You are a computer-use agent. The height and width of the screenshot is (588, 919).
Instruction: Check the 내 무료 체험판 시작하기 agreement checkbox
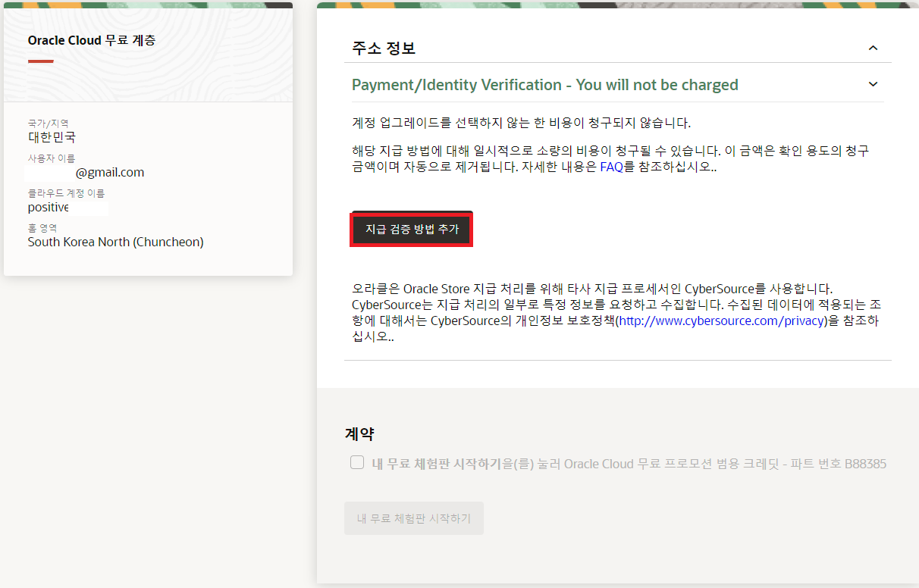pyautogui.click(x=357, y=462)
